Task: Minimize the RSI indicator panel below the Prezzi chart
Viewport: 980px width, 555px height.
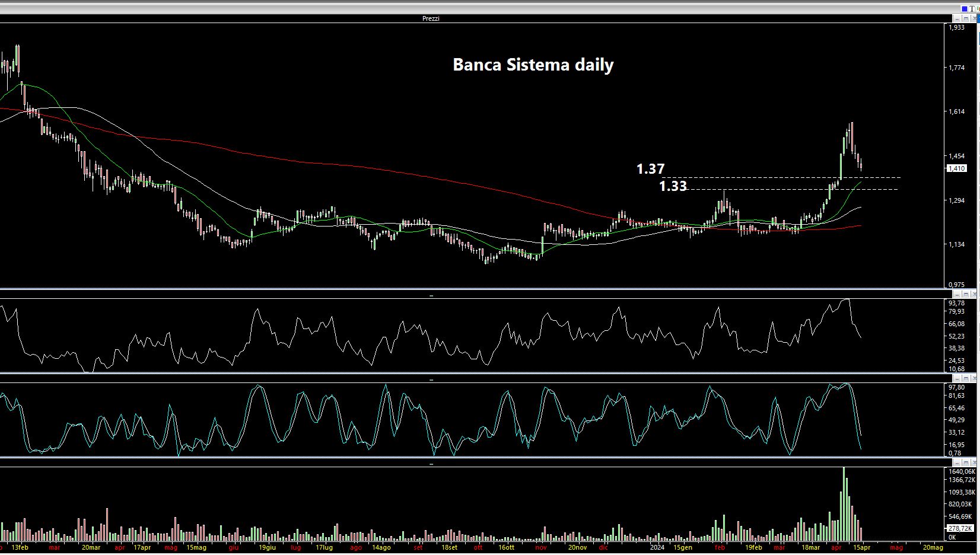Action: click(957, 294)
